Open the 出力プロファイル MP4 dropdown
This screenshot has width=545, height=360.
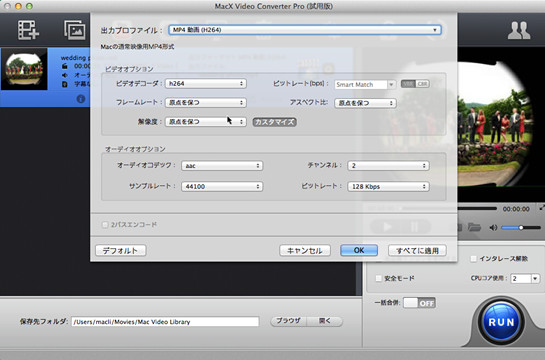(x=305, y=30)
